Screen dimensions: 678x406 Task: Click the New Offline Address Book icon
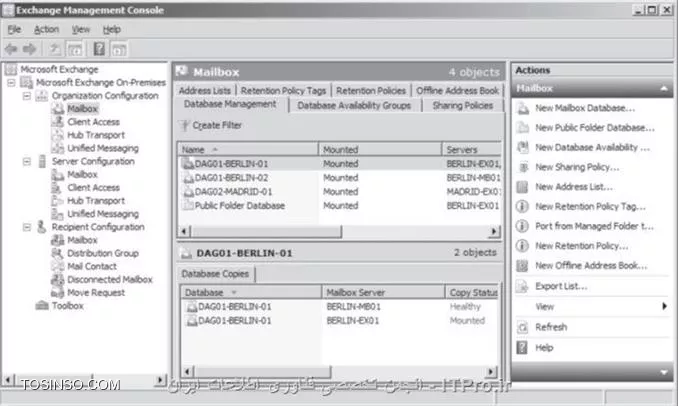tap(522, 265)
